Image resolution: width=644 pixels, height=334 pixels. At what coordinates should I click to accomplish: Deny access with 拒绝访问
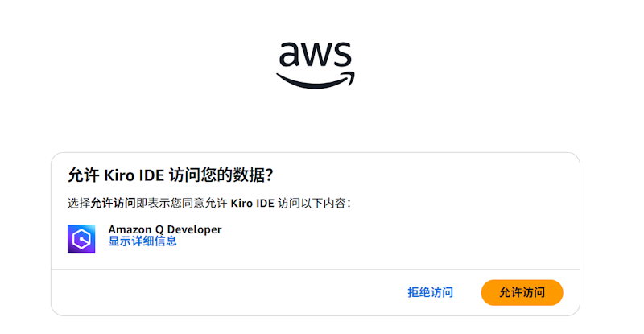[430, 292]
